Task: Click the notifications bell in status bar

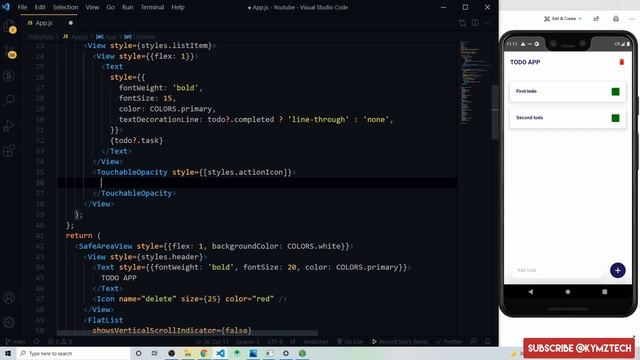Action: click(488, 341)
